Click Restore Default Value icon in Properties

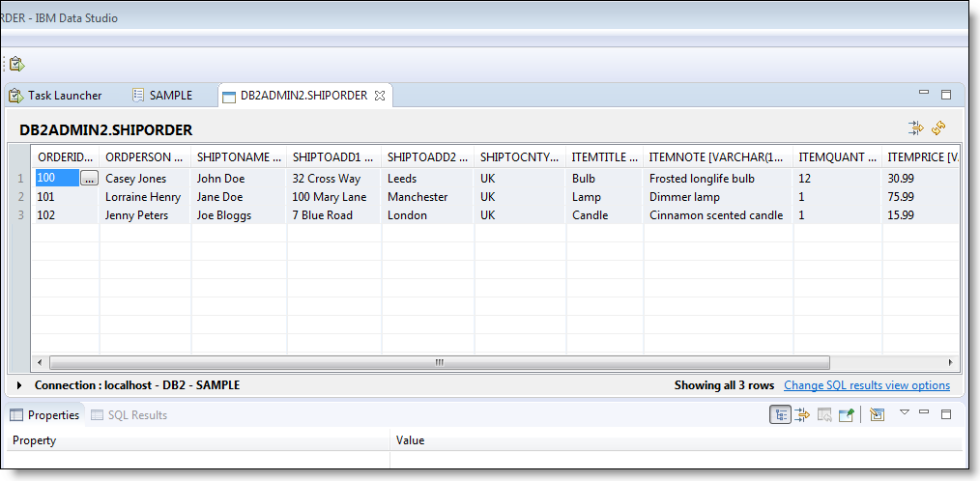pos(824,414)
